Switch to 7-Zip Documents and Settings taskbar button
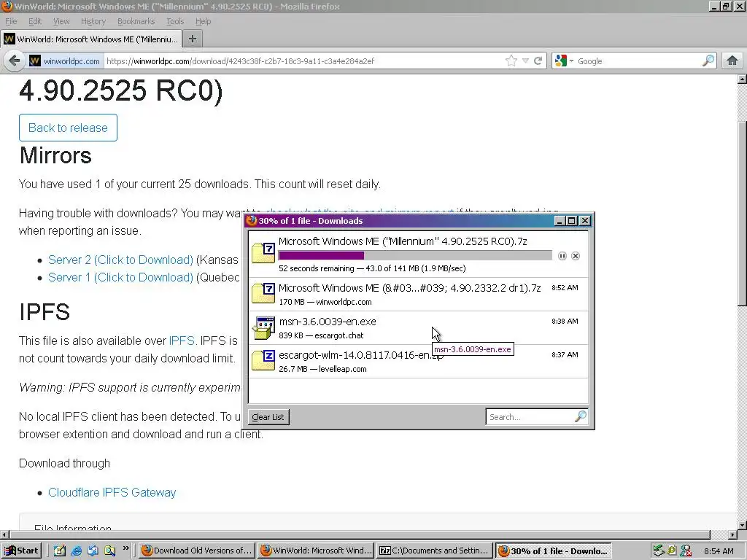 [435, 551]
